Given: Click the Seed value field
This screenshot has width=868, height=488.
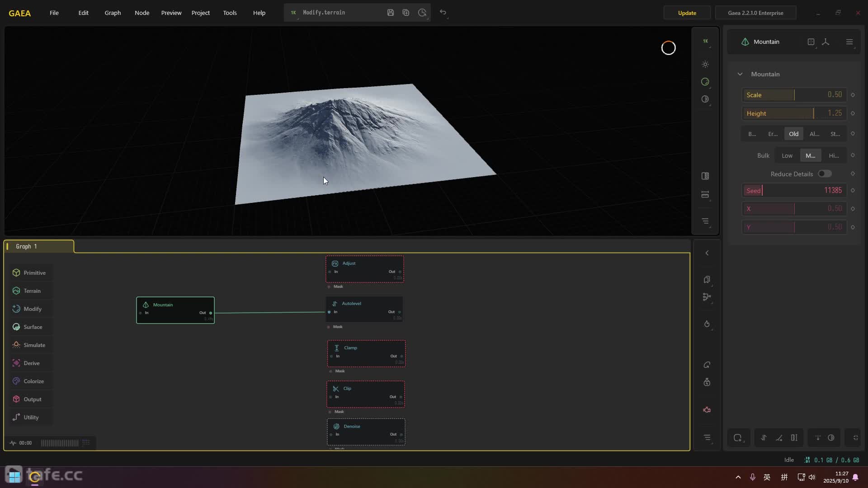Looking at the screenshot, I should [833, 190].
